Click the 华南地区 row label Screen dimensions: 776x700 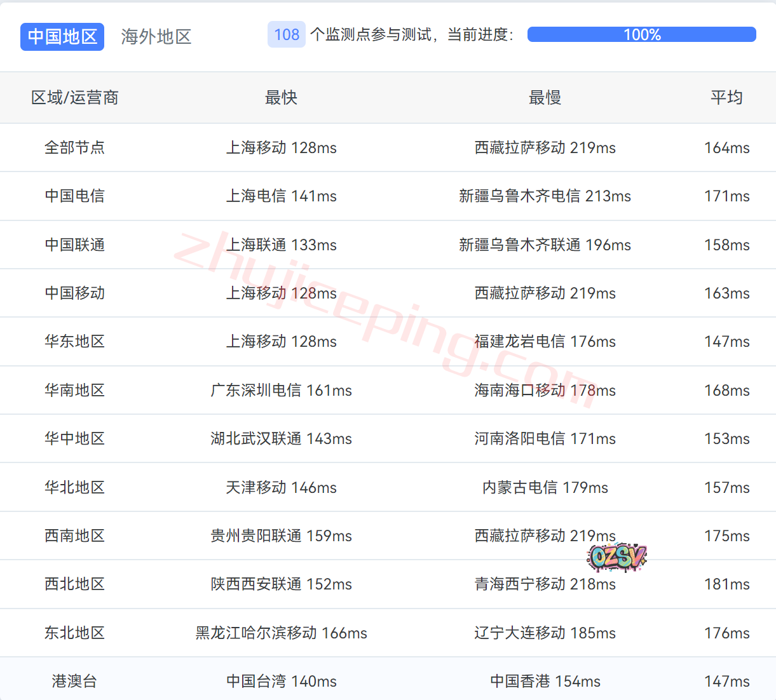(74, 390)
